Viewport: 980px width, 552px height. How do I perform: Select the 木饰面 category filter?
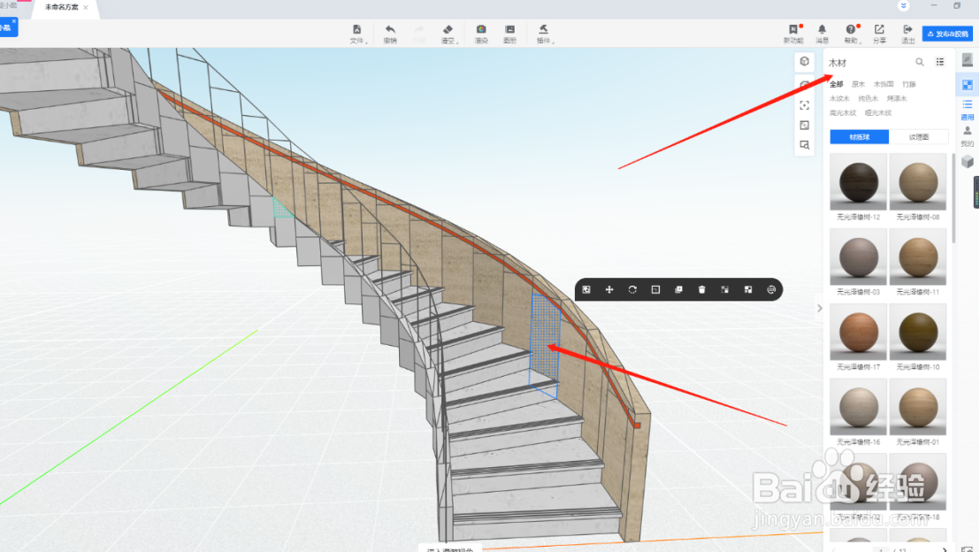point(883,84)
